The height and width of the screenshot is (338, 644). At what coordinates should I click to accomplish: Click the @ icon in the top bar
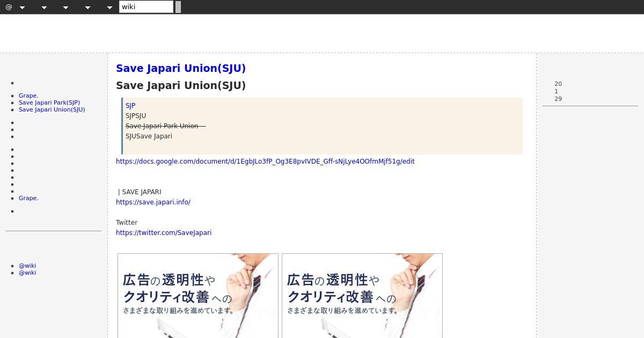[x=9, y=7]
